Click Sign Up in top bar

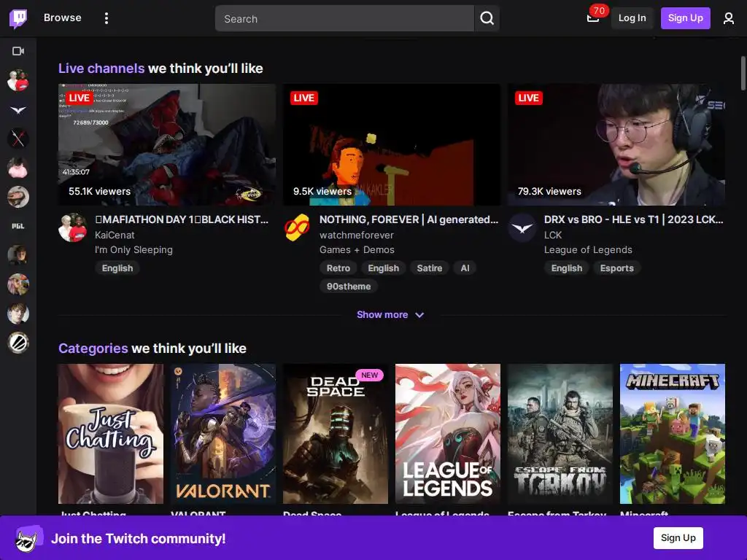[x=685, y=18]
